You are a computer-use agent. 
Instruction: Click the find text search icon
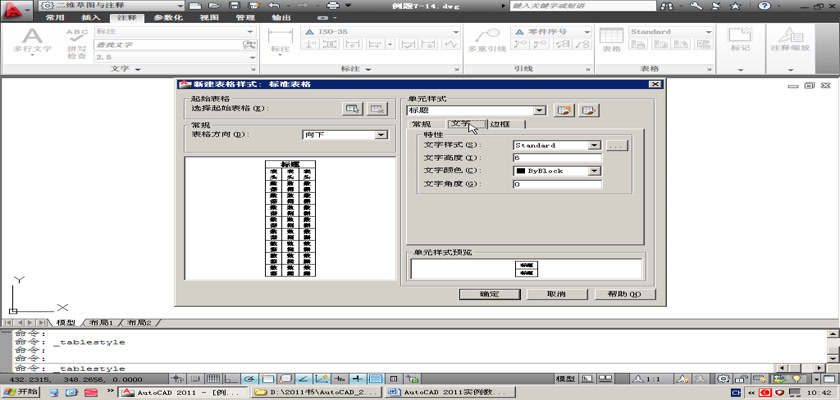pyautogui.click(x=249, y=44)
